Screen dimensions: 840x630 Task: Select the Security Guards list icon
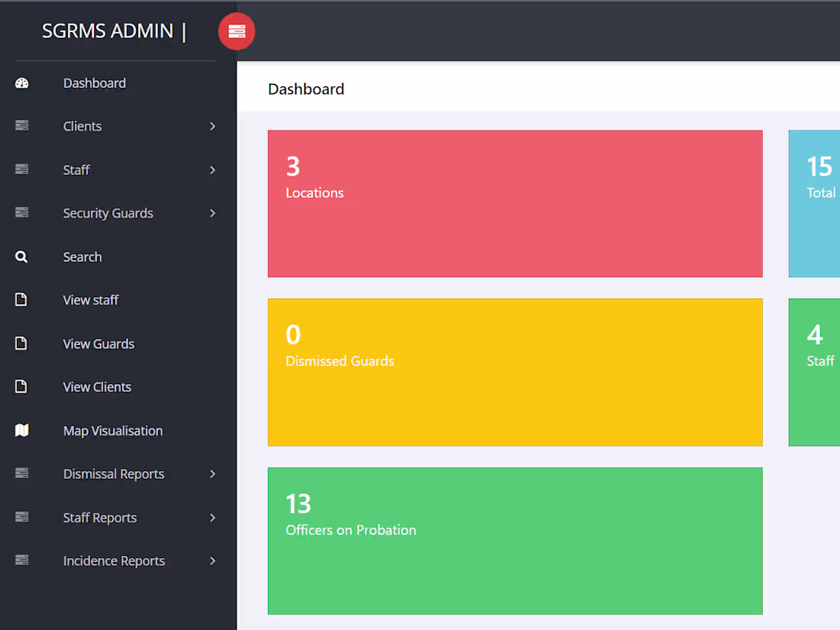(21, 213)
